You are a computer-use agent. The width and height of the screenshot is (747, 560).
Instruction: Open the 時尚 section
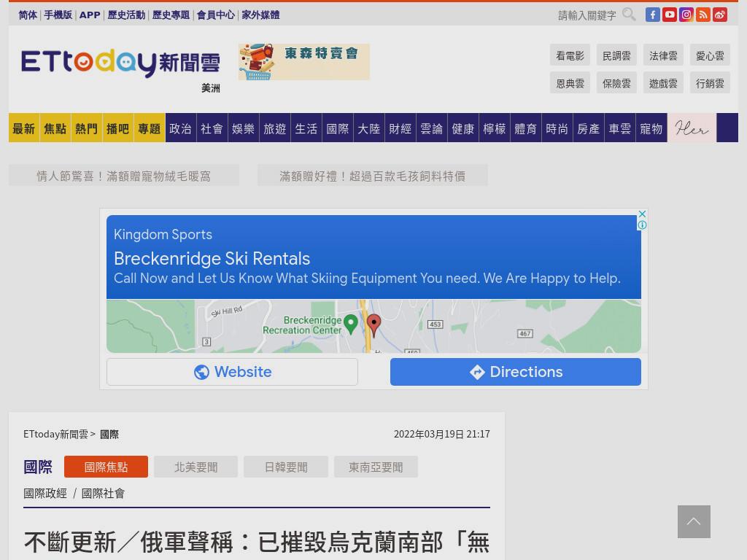[557, 128]
